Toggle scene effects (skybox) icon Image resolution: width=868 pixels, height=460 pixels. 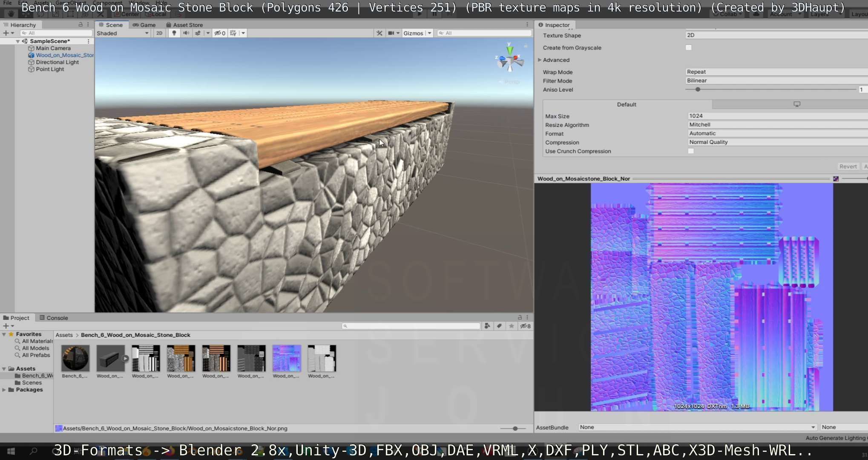198,33
